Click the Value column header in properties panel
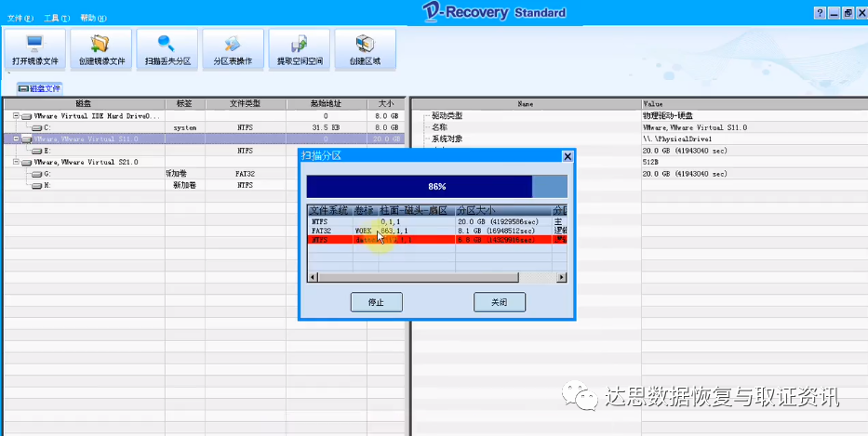The image size is (868, 436). 754,104
